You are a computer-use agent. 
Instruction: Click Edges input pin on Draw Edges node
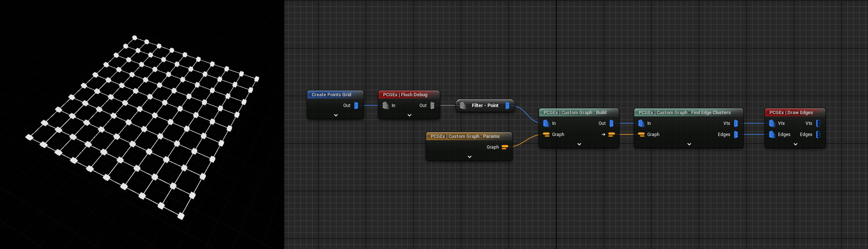(x=772, y=135)
